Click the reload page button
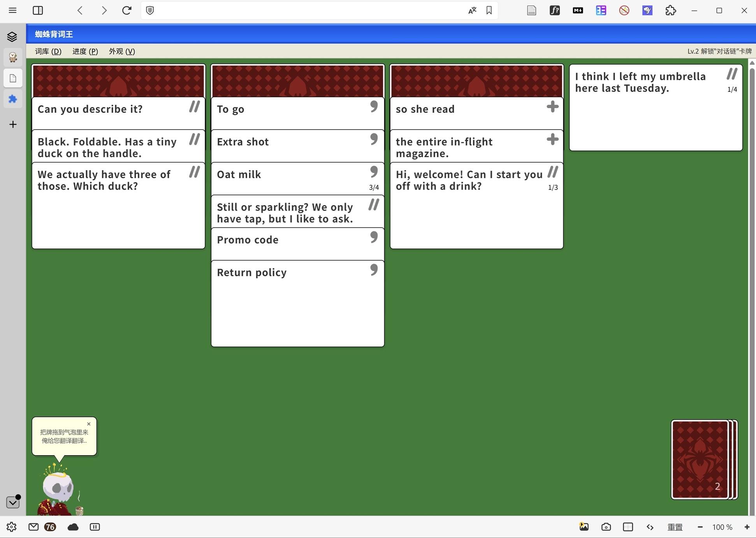Image resolution: width=756 pixels, height=538 pixels. coord(127,11)
